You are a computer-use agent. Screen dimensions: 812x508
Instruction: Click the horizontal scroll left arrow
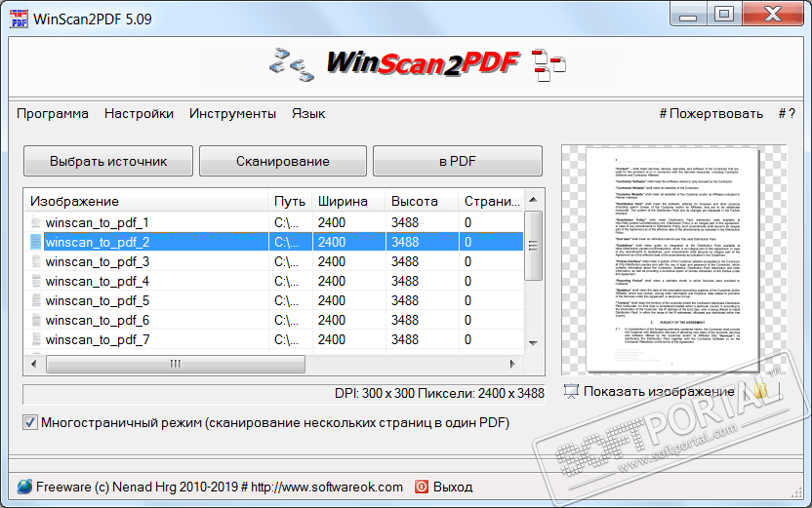(33, 365)
